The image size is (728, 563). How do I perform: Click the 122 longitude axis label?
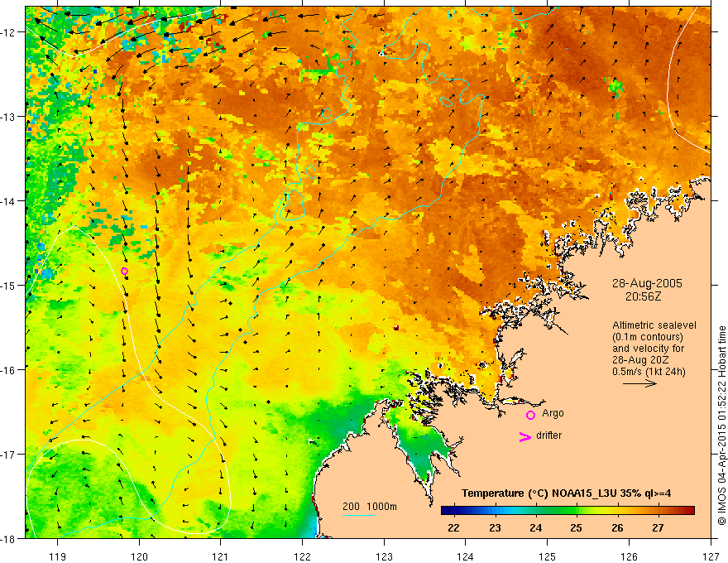point(302,556)
